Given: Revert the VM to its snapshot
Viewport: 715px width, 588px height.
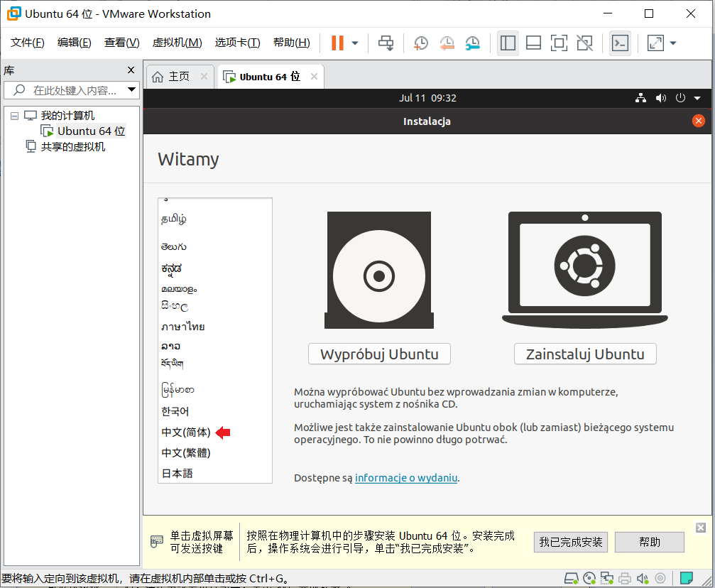Looking at the screenshot, I should coord(447,43).
